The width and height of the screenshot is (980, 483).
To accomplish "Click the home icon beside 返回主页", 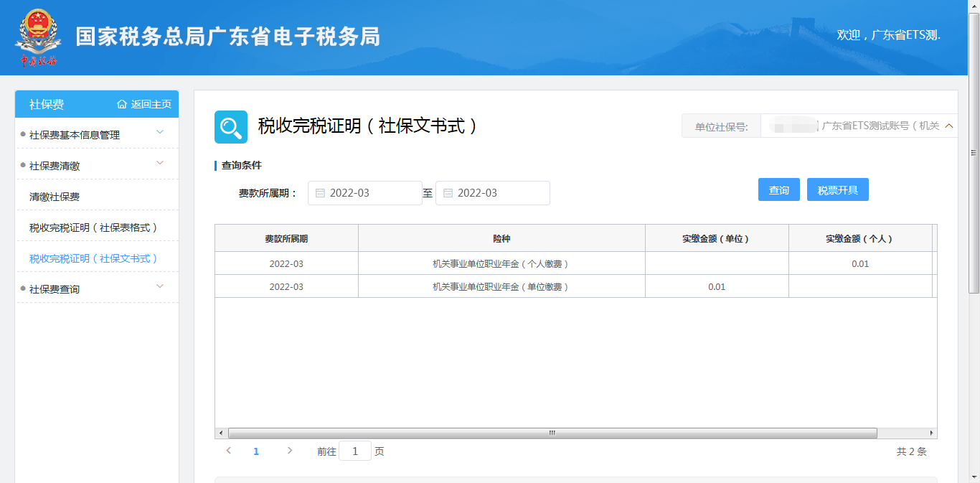I will point(122,105).
